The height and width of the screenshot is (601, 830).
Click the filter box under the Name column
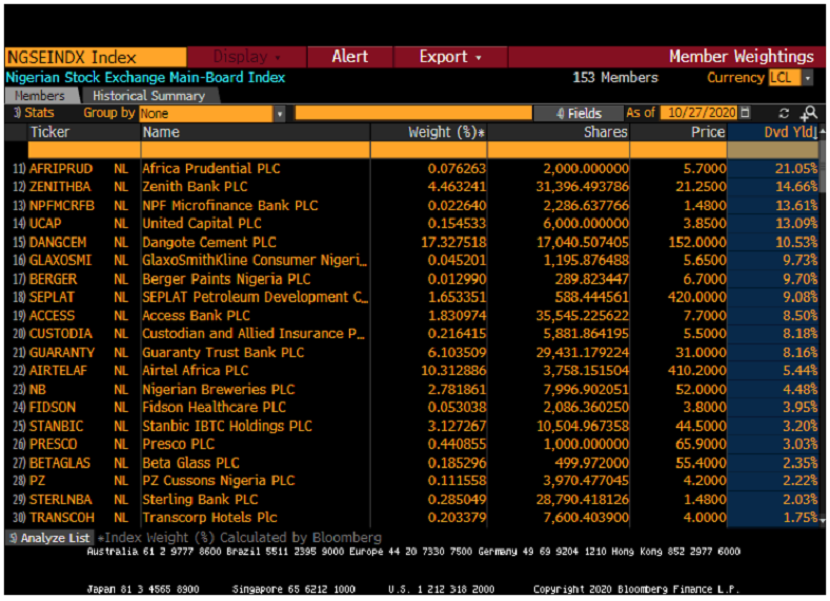(x=255, y=150)
